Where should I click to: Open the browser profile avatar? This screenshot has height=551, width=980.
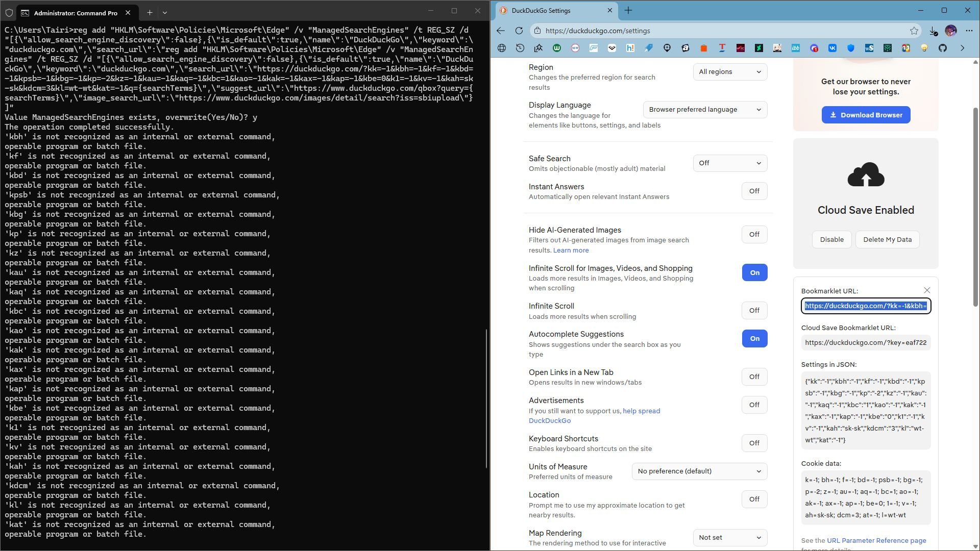tap(950, 31)
